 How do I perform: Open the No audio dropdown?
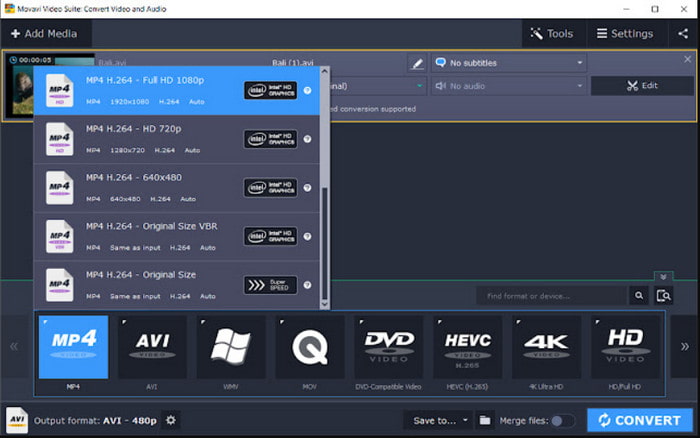point(509,86)
